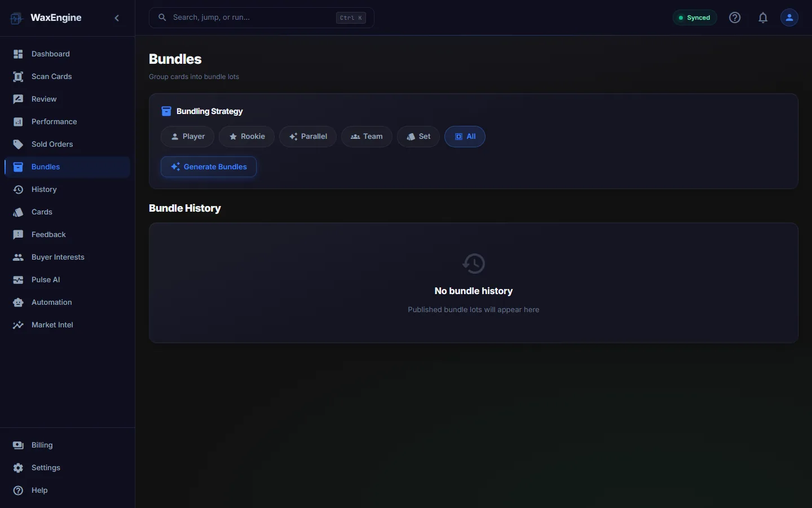Open the Market Intel page

pyautogui.click(x=67, y=325)
